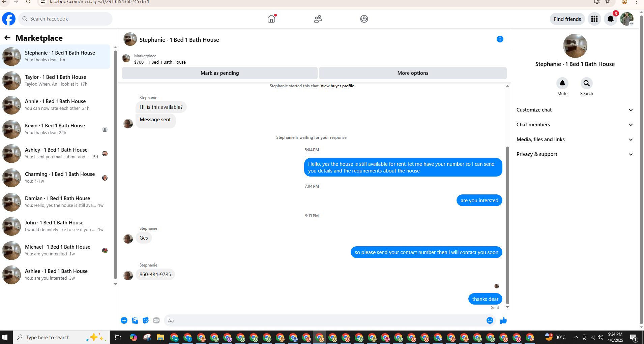Click Windows Type here to search box
Screen dimensions: 644x344
tap(61, 337)
